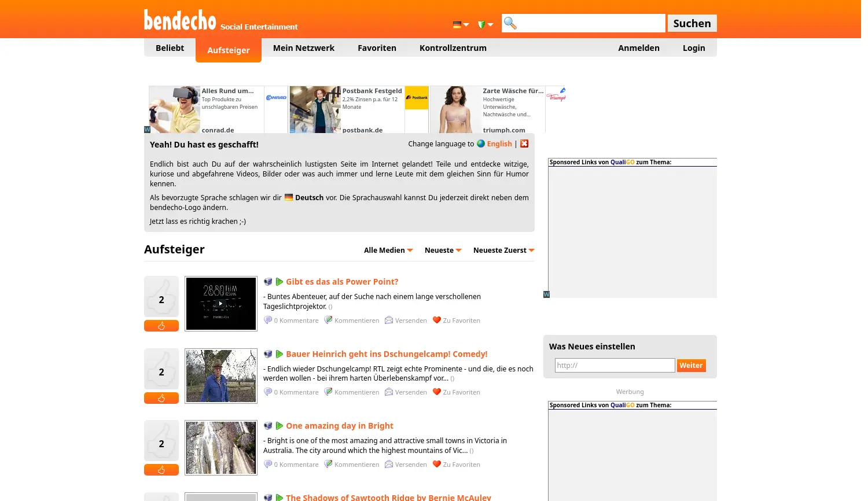
Task: Expand the Neueste filter dropdown
Action: 443,250
